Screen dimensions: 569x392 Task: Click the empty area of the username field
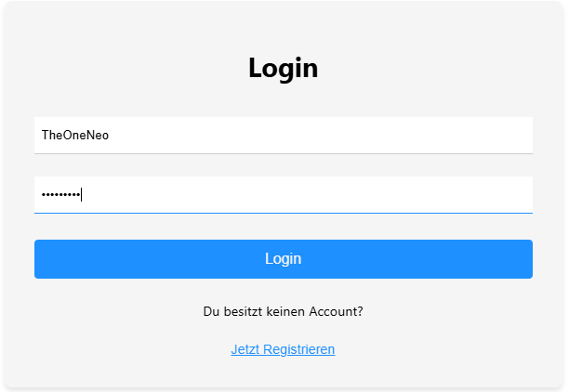click(319, 136)
